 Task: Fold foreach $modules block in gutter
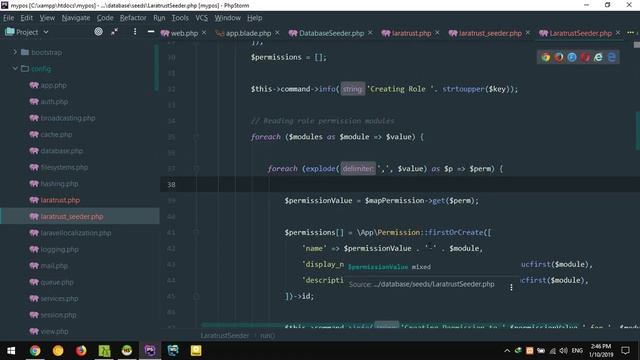point(196,137)
